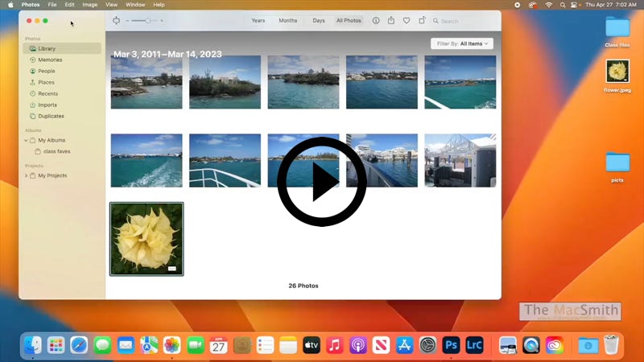Open Launchpad from the Dock
The width and height of the screenshot is (644, 362).
point(56,345)
